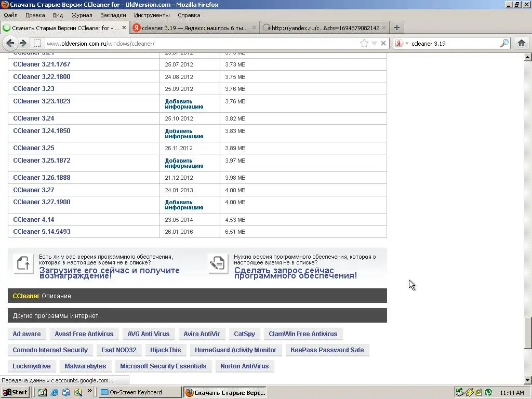This screenshot has width=532, height=399.
Task: Close the yandex.ru loading tab
Action: click(384, 28)
